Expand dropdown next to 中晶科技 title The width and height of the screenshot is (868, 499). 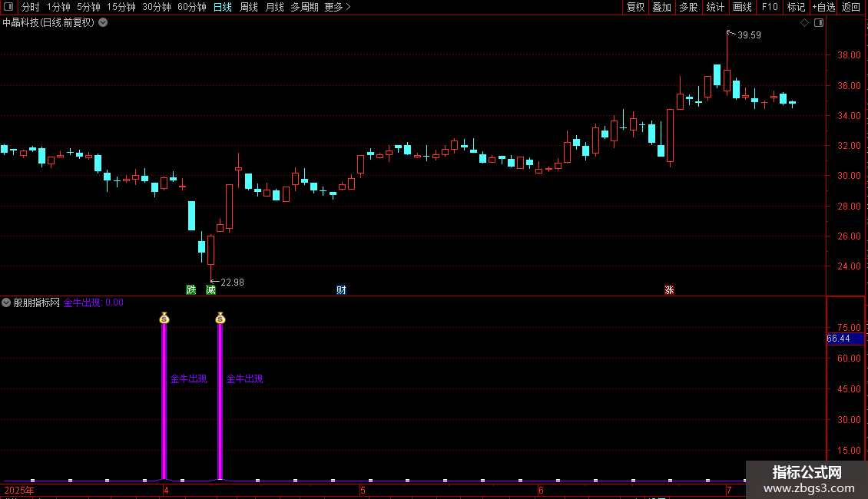point(103,23)
